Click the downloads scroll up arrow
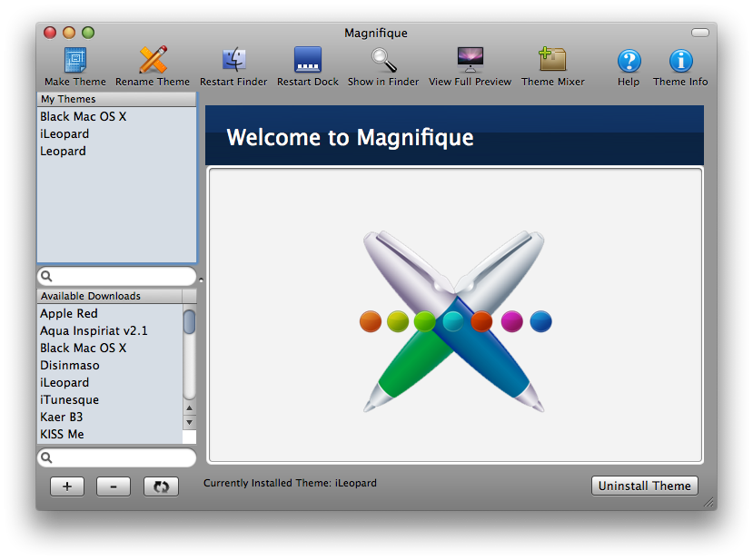753x560 pixels. 190,408
